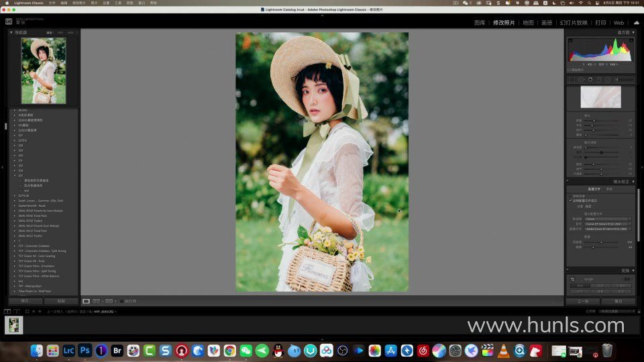
Task: Select the loupe view icon in toolbar
Action: (x=86, y=302)
